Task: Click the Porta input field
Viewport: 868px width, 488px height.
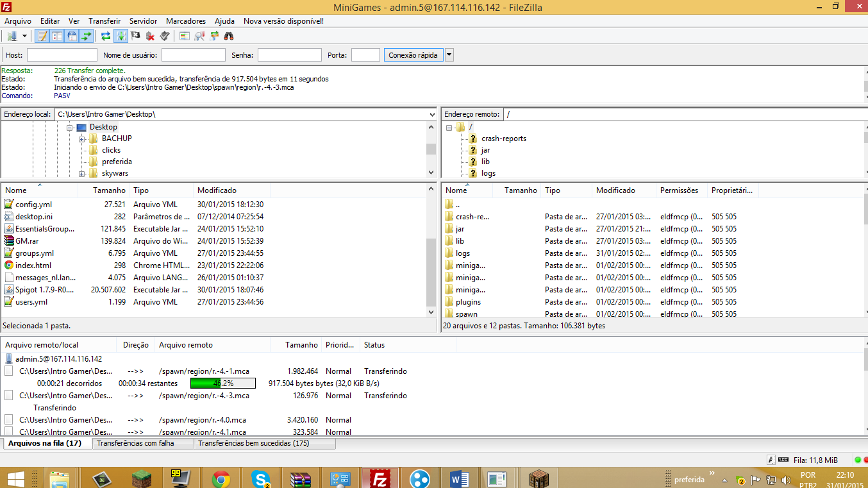Action: (365, 55)
